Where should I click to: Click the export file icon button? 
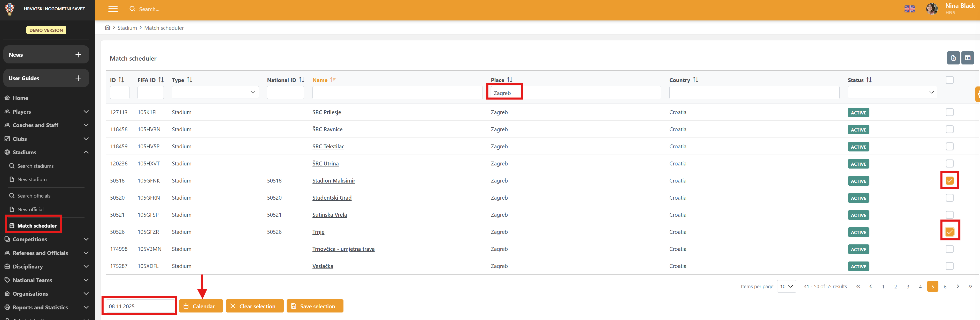coord(953,58)
